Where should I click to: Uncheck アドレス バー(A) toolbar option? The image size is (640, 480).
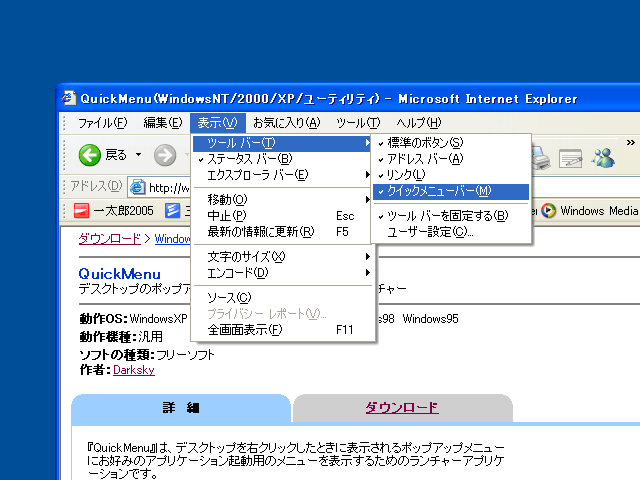click(x=451, y=159)
